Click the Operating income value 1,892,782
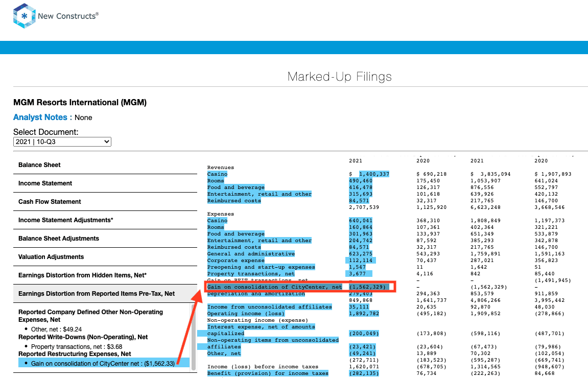 tap(364, 314)
